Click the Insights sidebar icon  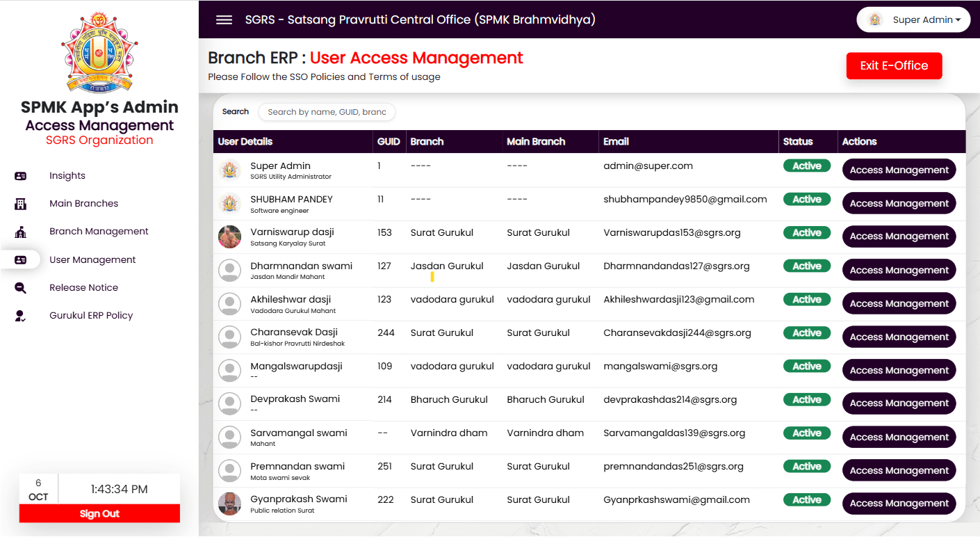point(21,176)
